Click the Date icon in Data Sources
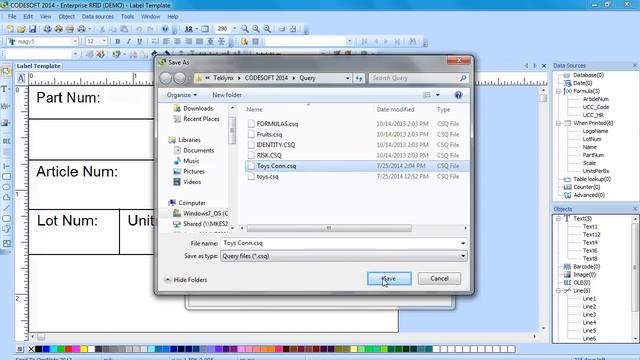 (567, 83)
